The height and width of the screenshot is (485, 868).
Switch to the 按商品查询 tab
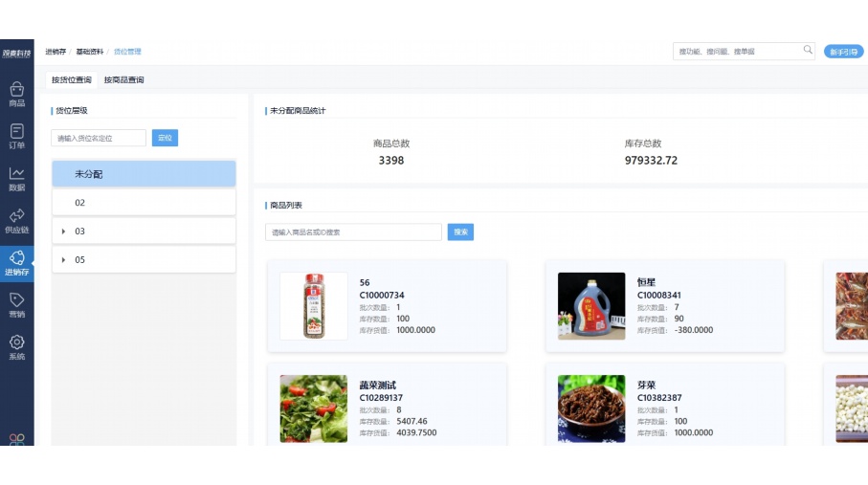point(123,80)
